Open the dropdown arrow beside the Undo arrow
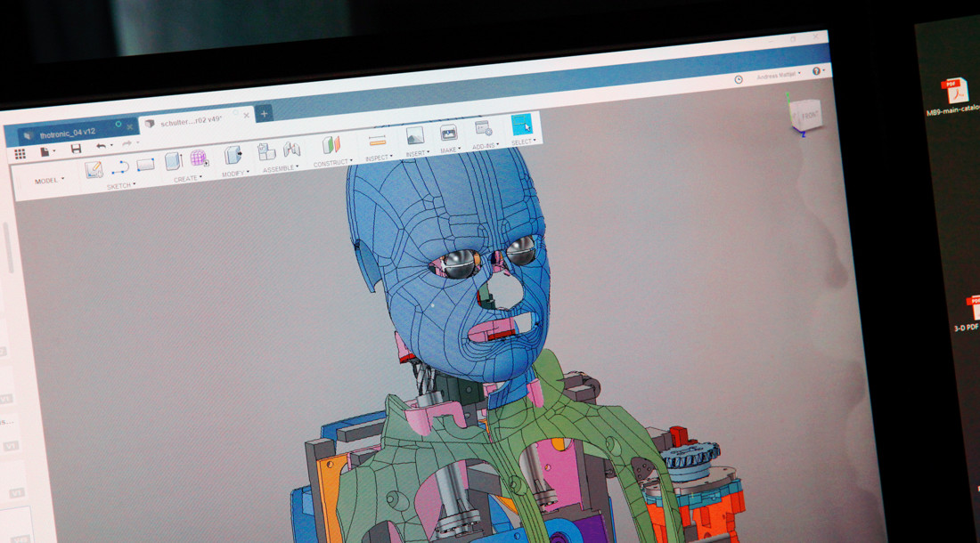 click(x=111, y=145)
